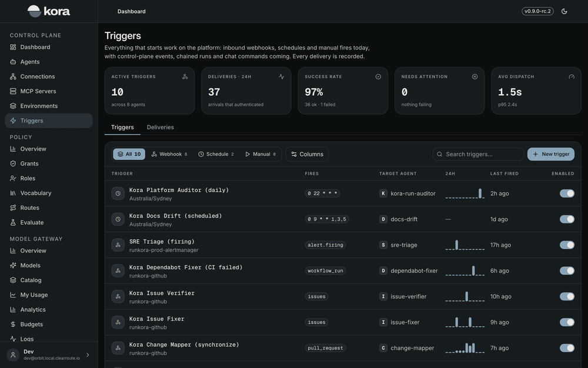Viewport: 588px width, 368px height.
Task: Open the Columns chooser
Action: click(307, 154)
